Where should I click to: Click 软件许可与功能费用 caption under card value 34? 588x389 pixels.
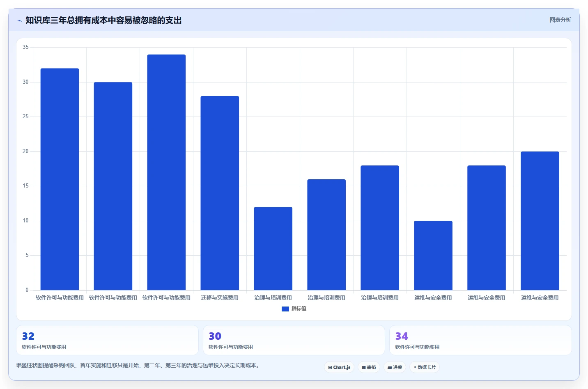click(417, 347)
